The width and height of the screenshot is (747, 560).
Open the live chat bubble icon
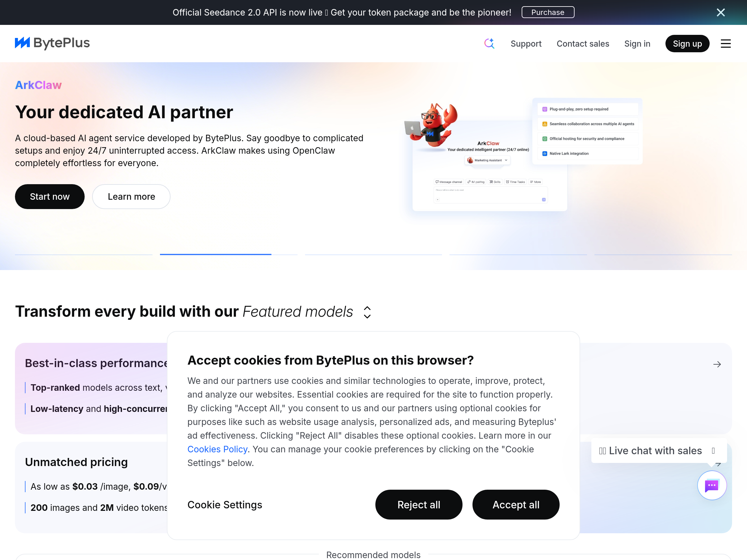(712, 485)
